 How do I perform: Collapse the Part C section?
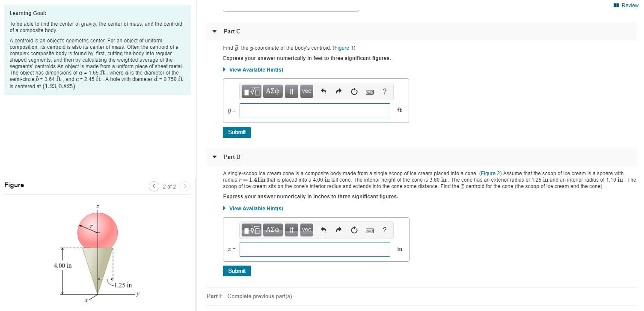(214, 31)
